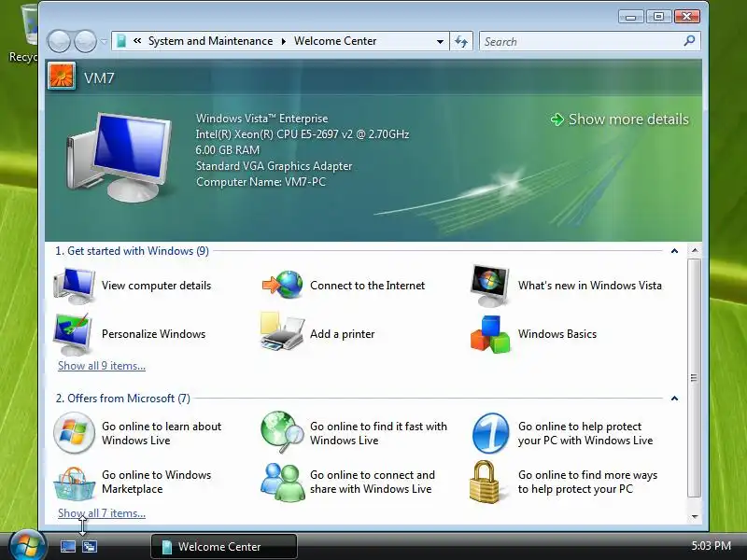
Task: Click the Computer Name: VM7-PC text
Action: click(261, 182)
